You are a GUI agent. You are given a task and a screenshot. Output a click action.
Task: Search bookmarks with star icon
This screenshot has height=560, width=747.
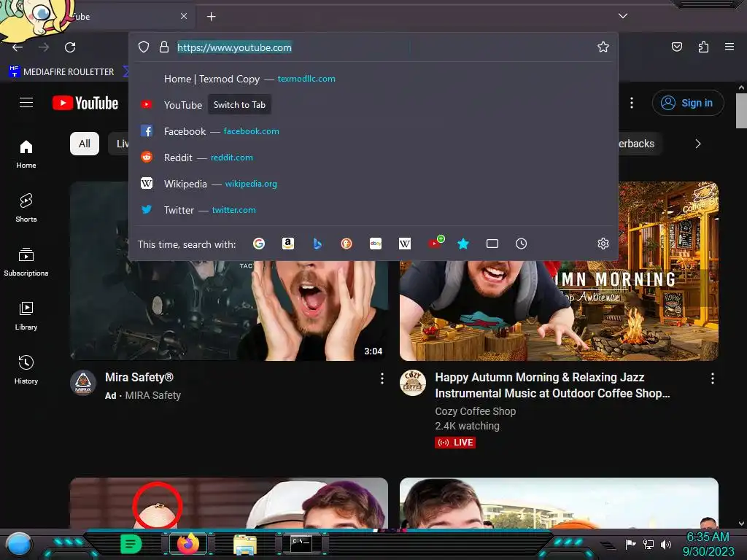pyautogui.click(x=463, y=244)
